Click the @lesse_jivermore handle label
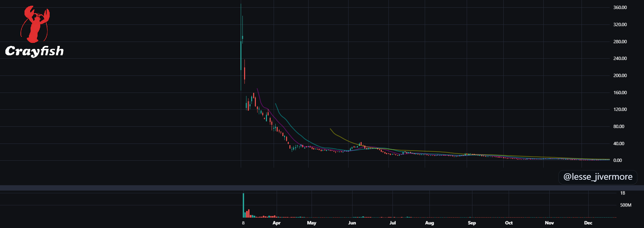The height and width of the screenshot is (228, 644). tap(598, 177)
